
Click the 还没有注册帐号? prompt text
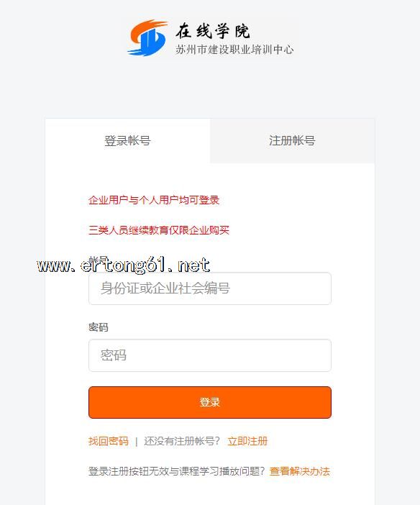tap(182, 441)
